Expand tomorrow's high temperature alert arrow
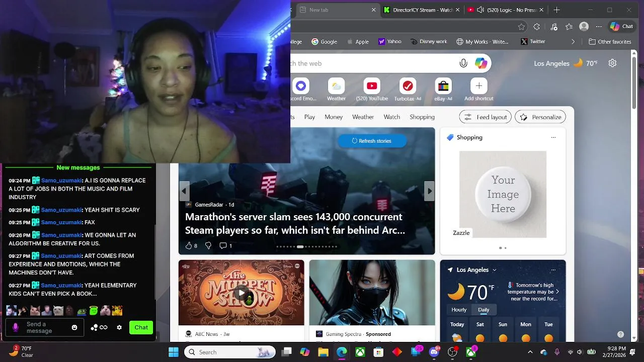The height and width of the screenshot is (362, 644). click(x=557, y=292)
